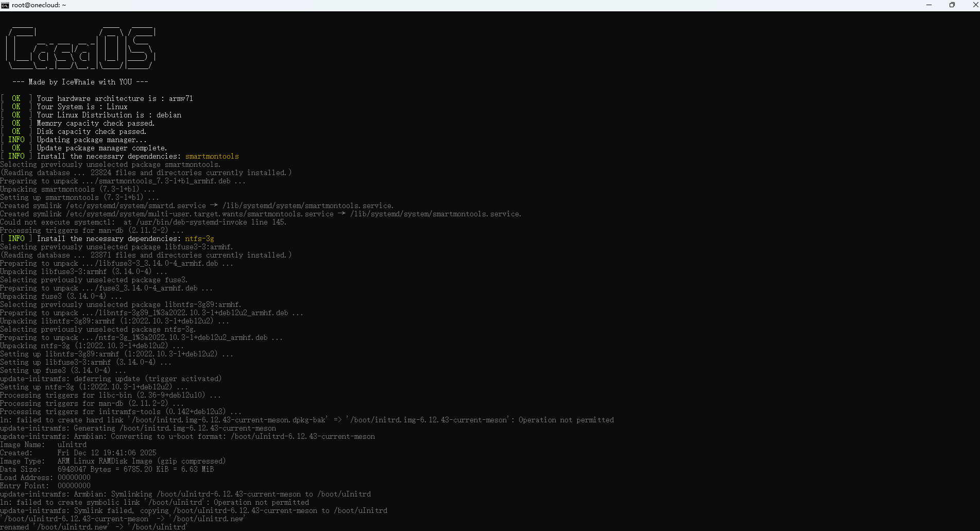
Task: Click the 'debian' Linux distribution value
Action: 169,115
